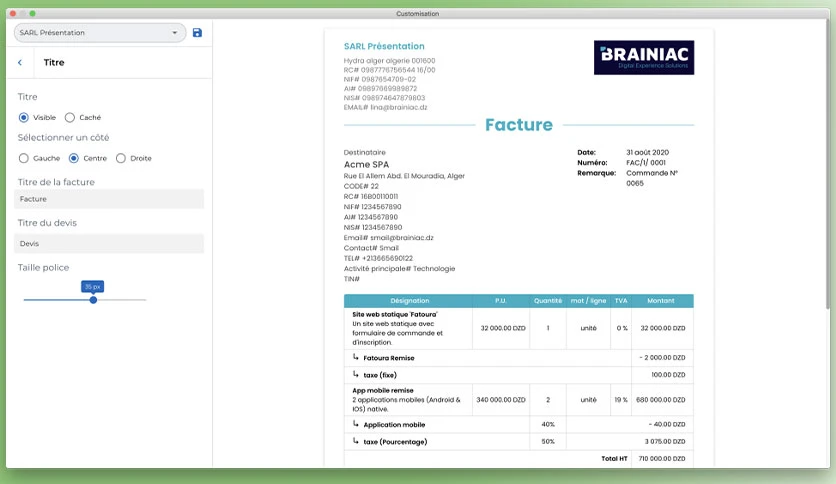Select the Caché radio option
The width and height of the screenshot is (836, 484).
tap(70, 117)
